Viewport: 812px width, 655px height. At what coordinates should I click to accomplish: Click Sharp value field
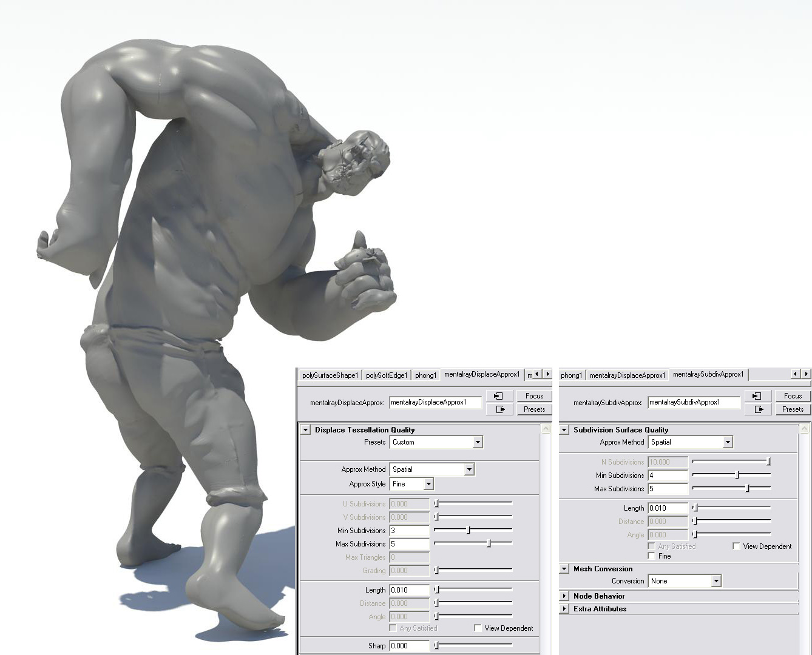pos(410,646)
